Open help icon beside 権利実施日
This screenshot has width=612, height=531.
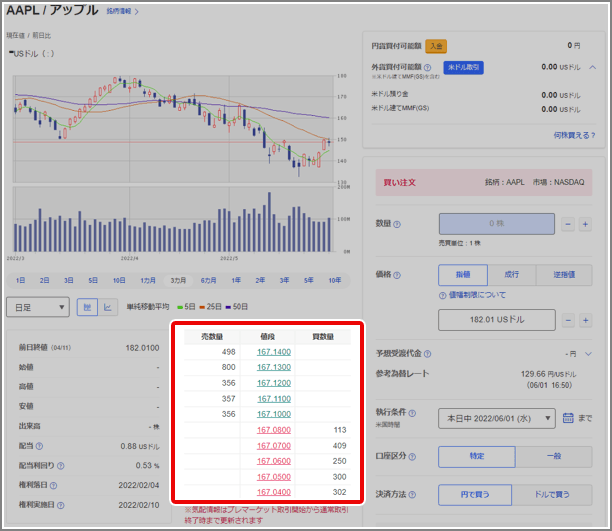[x=60, y=505]
